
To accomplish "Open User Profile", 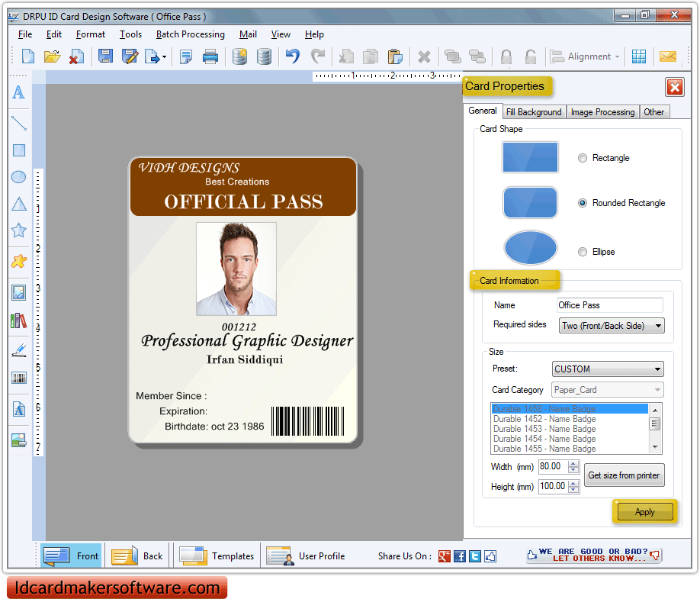I will [x=307, y=556].
